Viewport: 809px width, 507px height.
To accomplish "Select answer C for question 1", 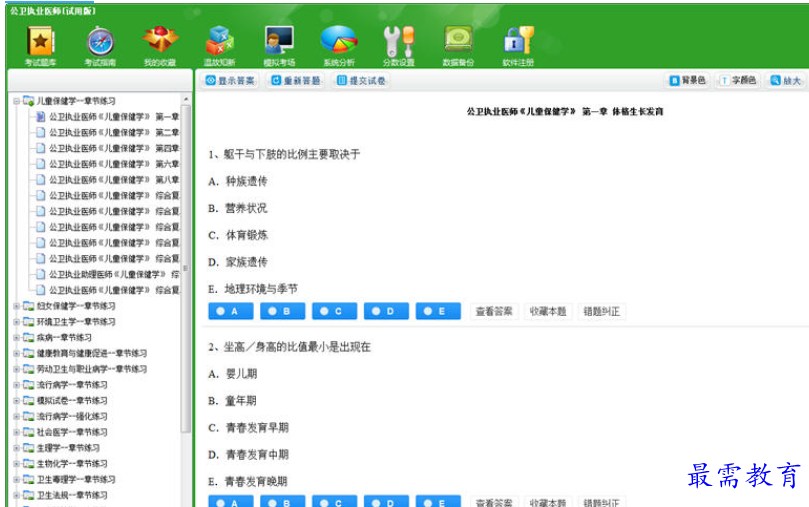I will tap(334, 311).
